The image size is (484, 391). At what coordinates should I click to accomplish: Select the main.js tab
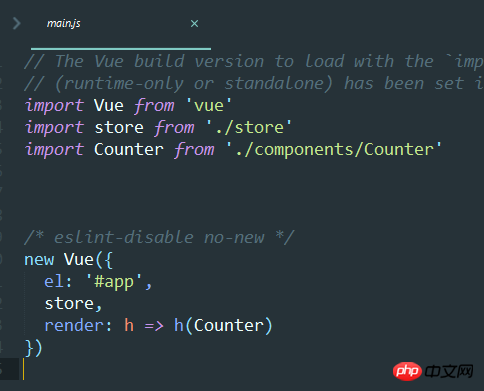[x=64, y=23]
